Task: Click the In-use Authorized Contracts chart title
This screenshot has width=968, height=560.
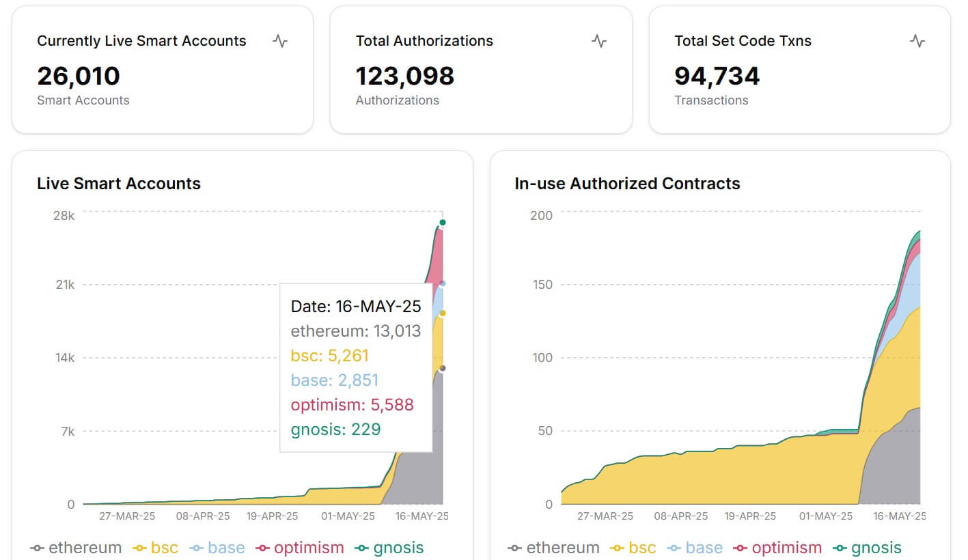Action: point(627,184)
